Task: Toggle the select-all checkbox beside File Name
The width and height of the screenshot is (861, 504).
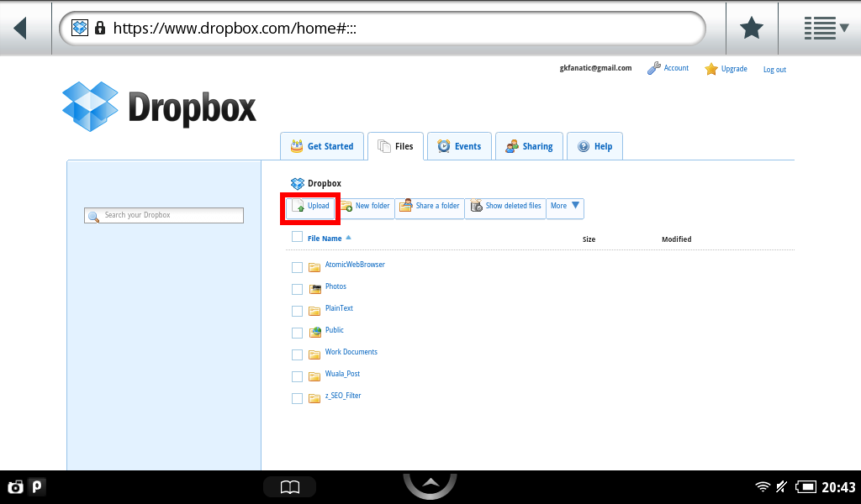Action: (x=297, y=237)
